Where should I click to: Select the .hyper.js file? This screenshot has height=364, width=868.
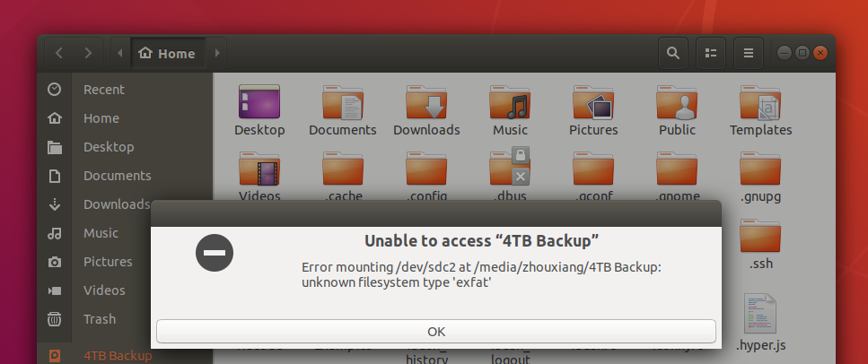(x=760, y=323)
